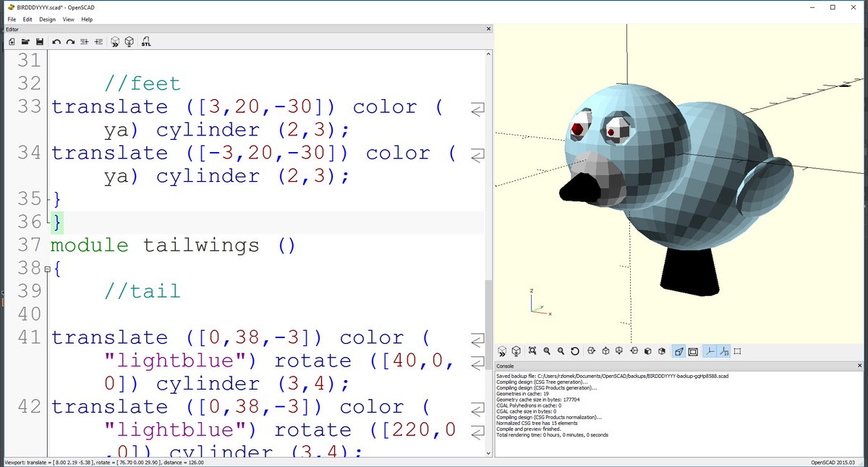Switch to the Bottom view

pyautogui.click(x=619, y=351)
